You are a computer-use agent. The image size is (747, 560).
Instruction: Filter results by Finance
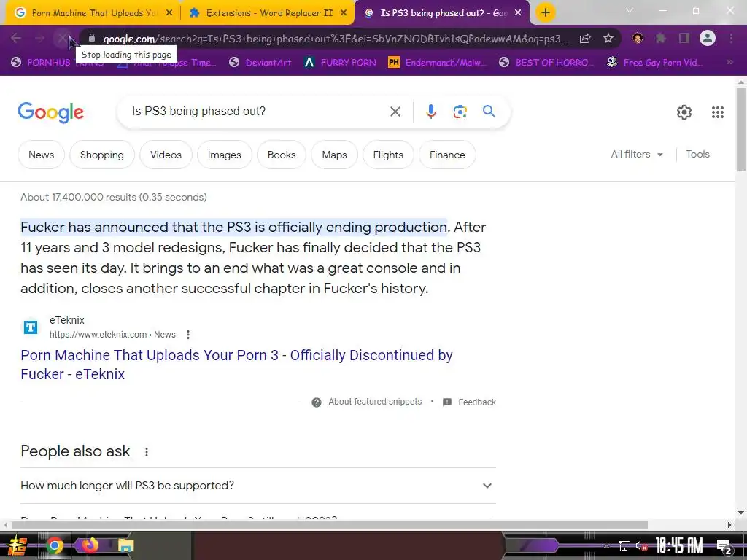pos(447,155)
